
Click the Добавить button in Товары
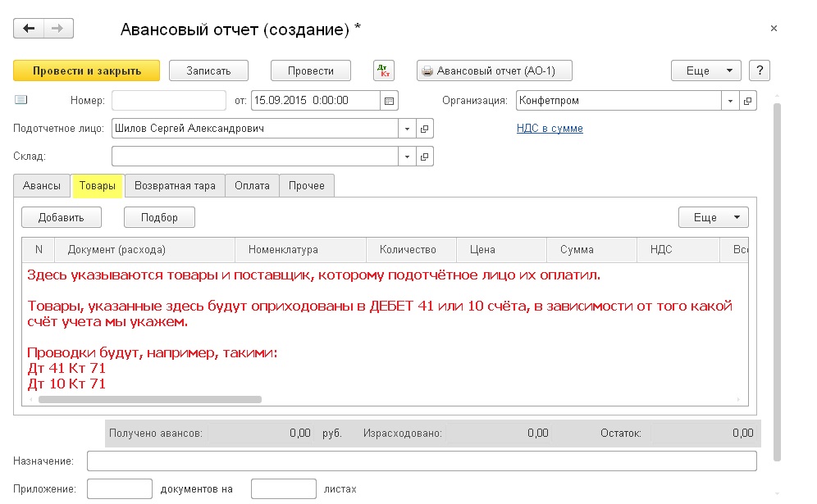[x=61, y=218]
